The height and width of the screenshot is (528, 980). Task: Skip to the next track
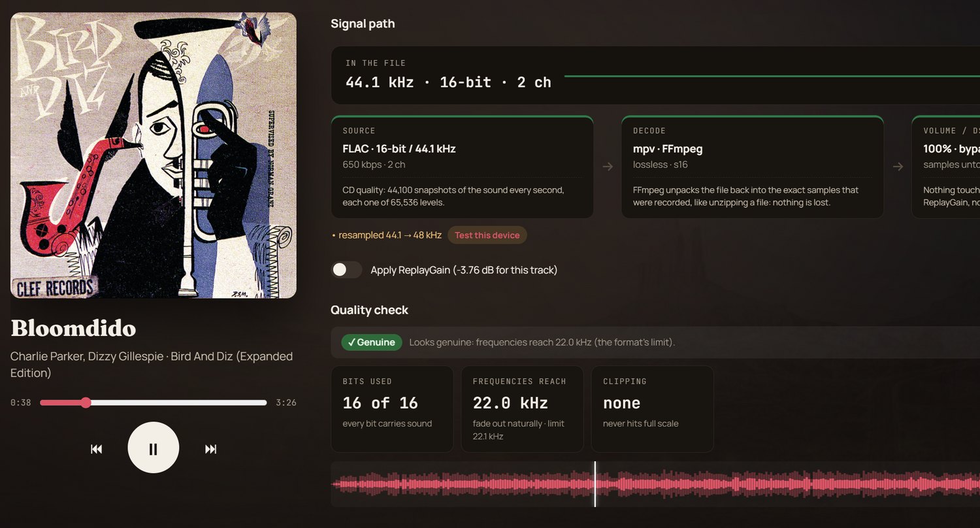pos(210,449)
